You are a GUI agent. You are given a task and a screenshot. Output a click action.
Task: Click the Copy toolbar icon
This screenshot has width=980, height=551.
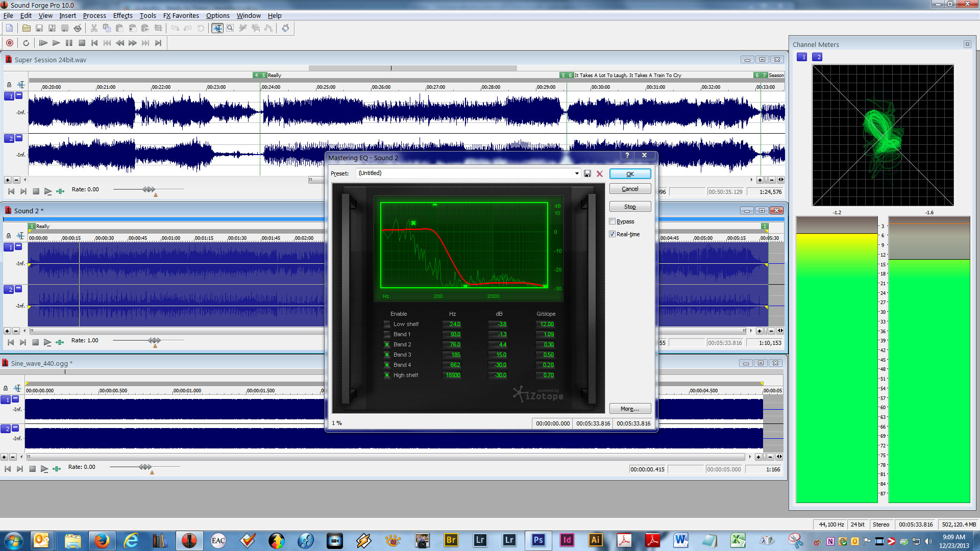107,28
